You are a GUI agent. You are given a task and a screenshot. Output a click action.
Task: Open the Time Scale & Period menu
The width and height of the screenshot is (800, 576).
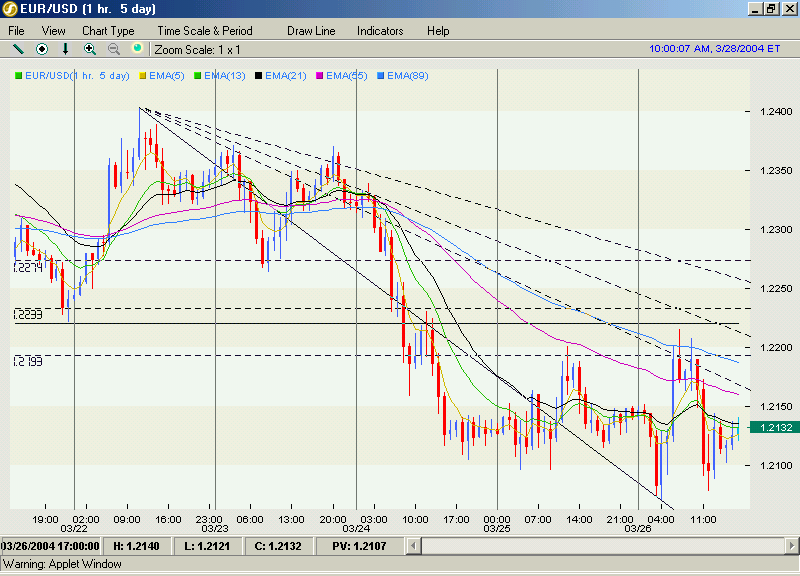[x=205, y=31]
